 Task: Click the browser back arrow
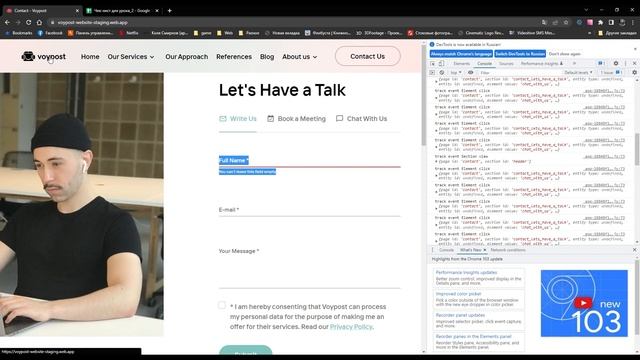tap(7, 22)
